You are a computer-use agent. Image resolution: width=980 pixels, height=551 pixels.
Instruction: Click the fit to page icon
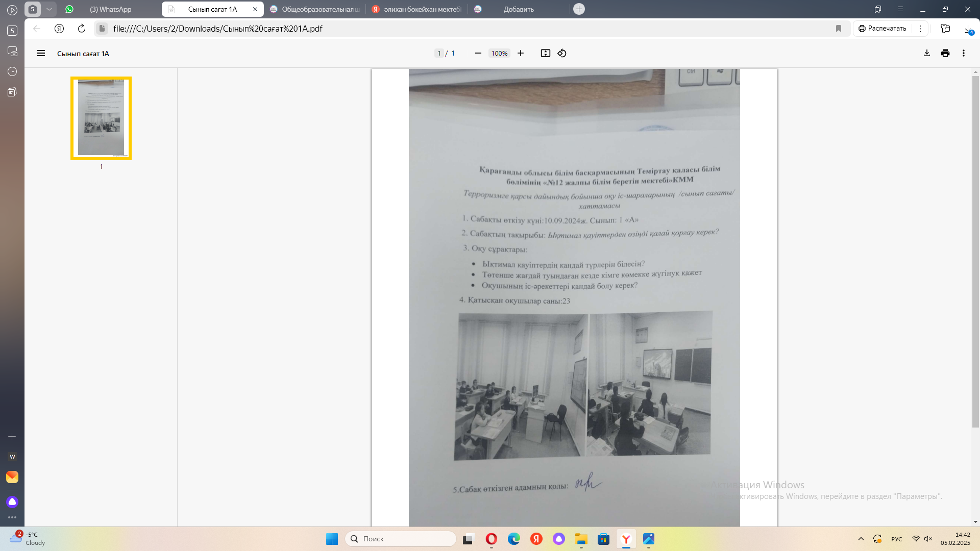click(x=545, y=53)
